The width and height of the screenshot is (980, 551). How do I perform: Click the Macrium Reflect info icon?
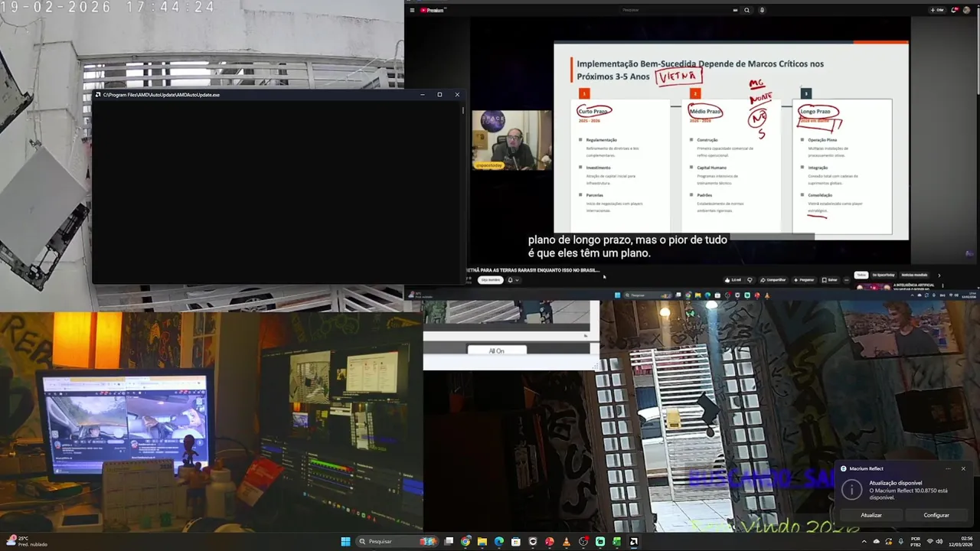[851, 491]
